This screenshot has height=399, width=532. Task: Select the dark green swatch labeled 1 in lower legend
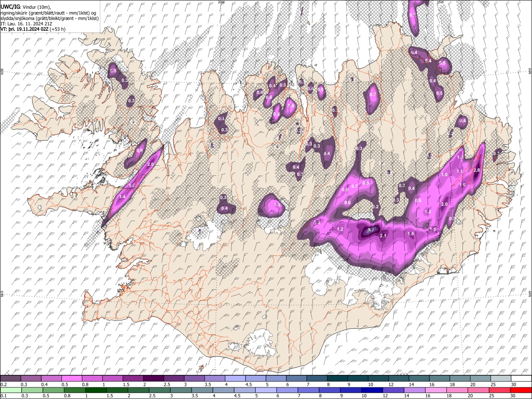coord(96,390)
